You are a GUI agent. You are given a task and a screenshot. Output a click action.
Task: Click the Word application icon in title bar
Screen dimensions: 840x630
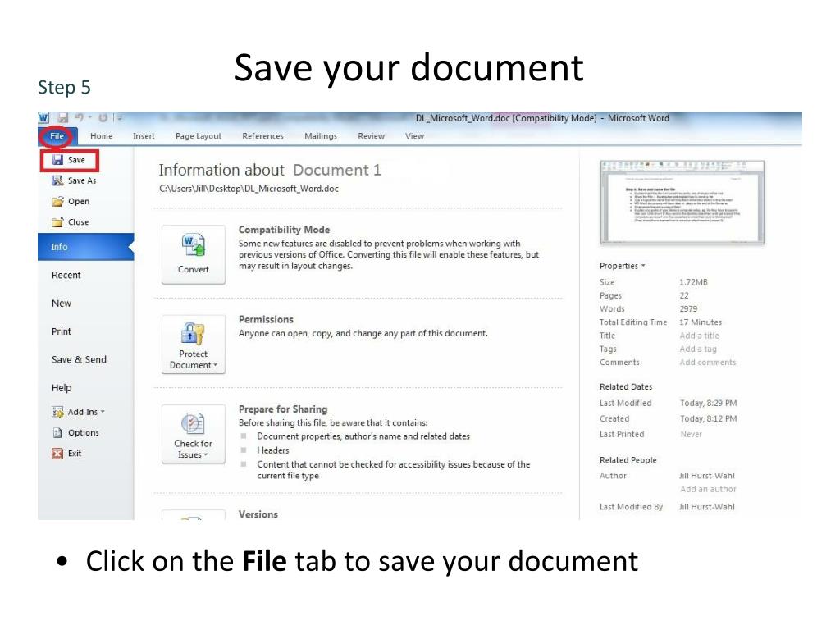coord(44,118)
